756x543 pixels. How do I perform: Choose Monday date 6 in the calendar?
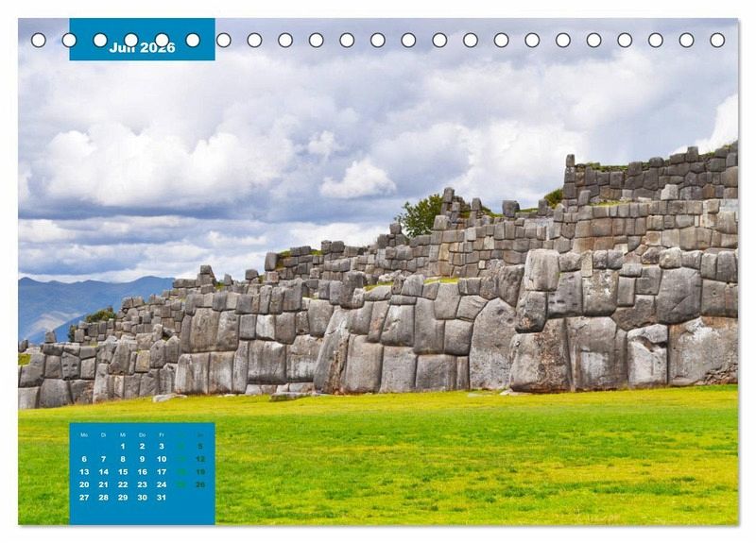click(x=84, y=459)
